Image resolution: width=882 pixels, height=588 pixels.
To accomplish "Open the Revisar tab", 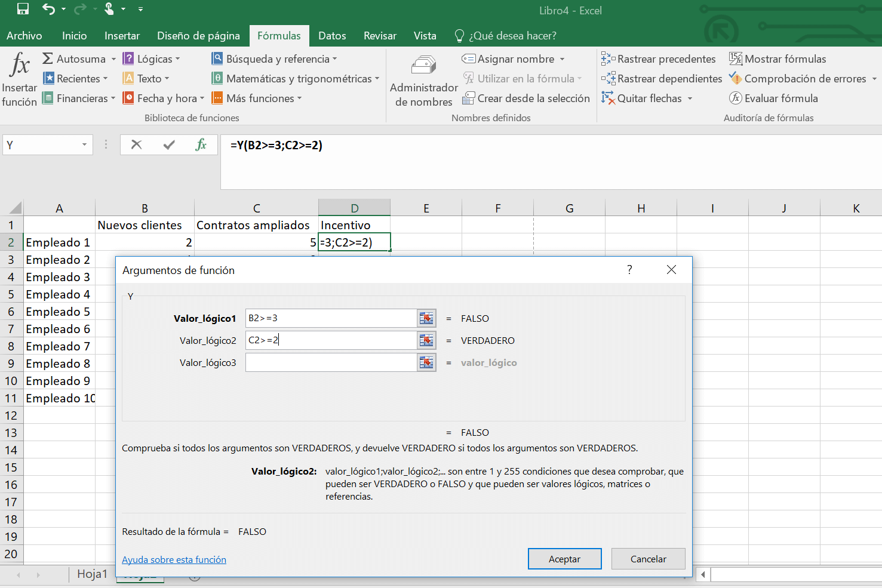I will pos(380,36).
